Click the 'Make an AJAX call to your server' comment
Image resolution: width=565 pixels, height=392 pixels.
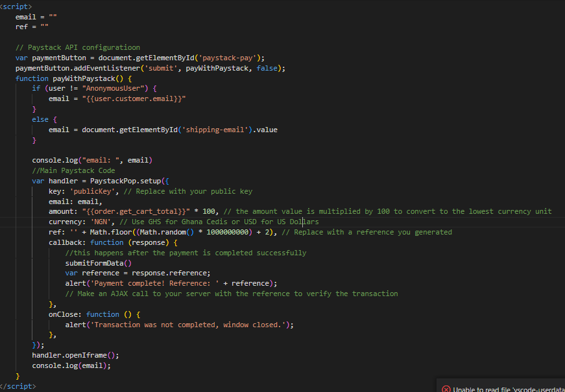point(232,294)
